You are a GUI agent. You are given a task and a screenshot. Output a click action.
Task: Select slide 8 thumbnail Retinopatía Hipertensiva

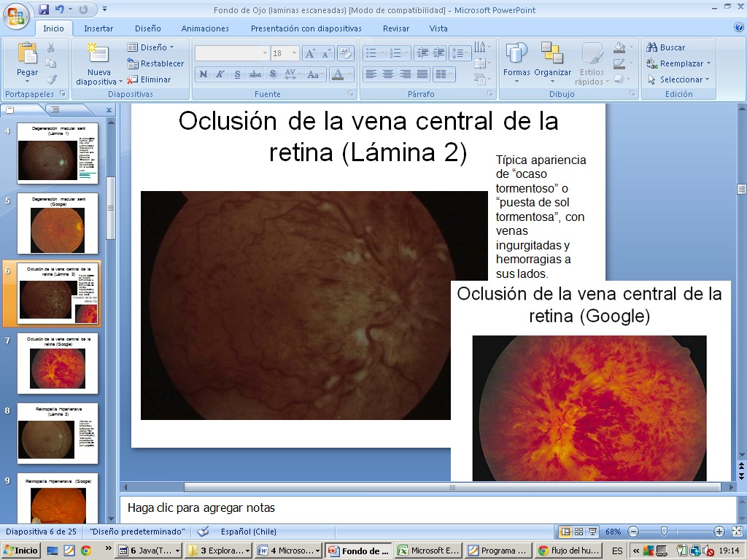(x=58, y=433)
